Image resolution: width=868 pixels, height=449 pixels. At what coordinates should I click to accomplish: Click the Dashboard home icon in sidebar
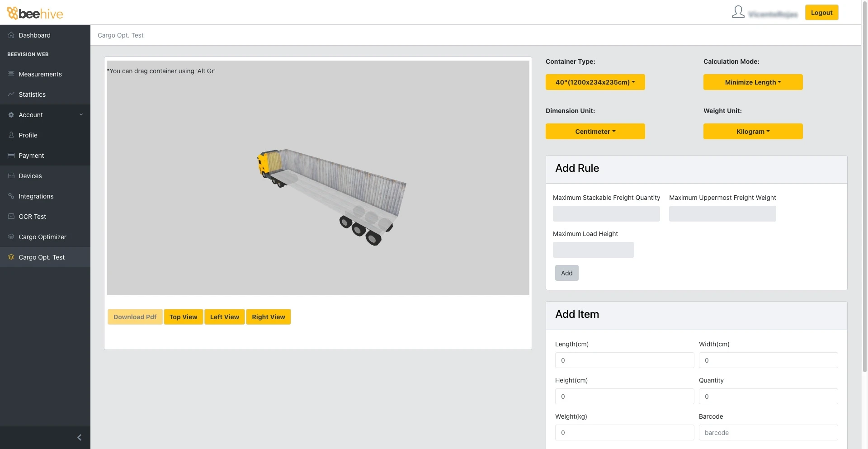pyautogui.click(x=11, y=35)
